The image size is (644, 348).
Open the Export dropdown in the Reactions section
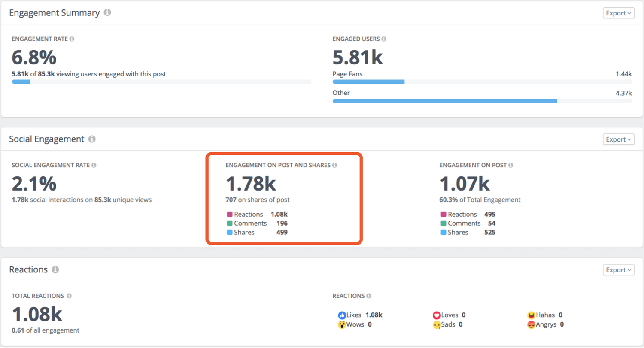pyautogui.click(x=618, y=269)
